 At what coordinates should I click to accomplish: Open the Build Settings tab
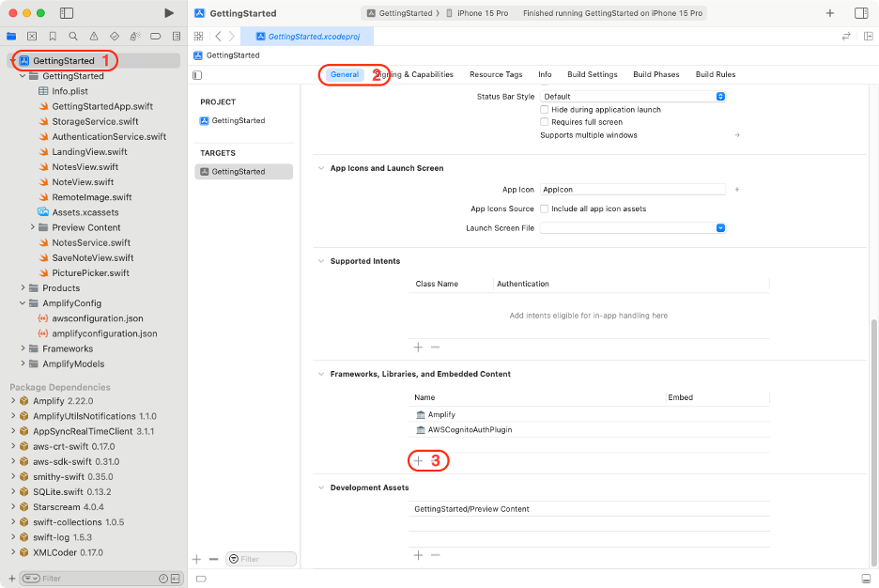(x=592, y=74)
